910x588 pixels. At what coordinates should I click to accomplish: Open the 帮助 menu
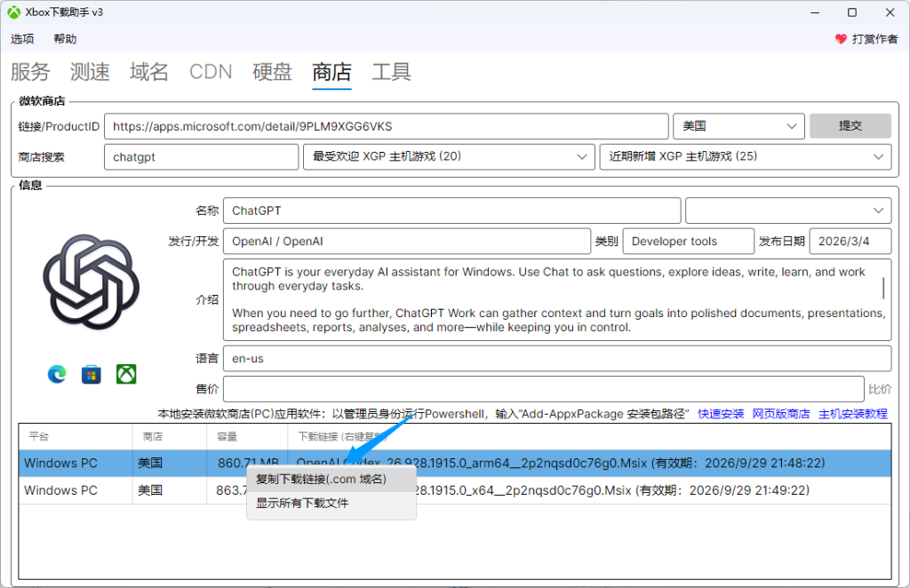point(65,39)
